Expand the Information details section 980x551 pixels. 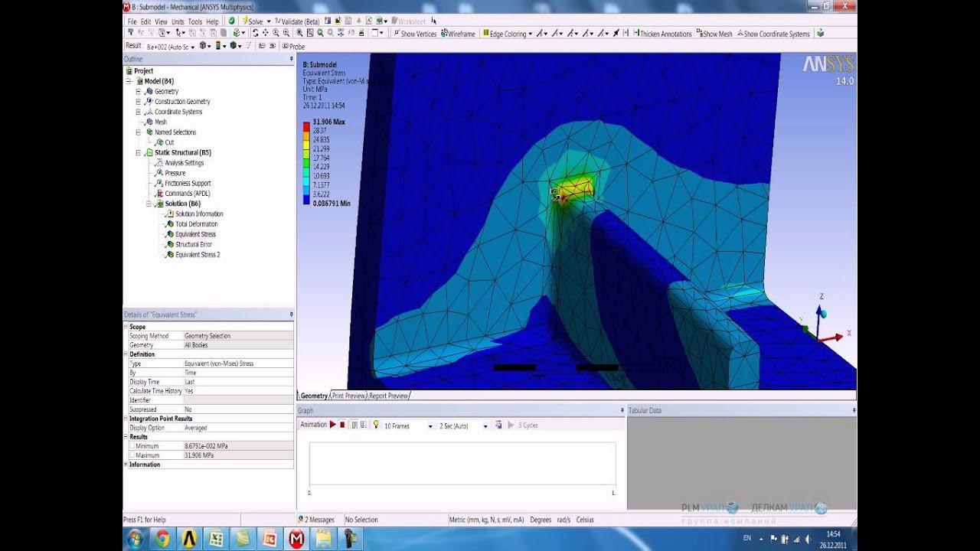coord(126,465)
